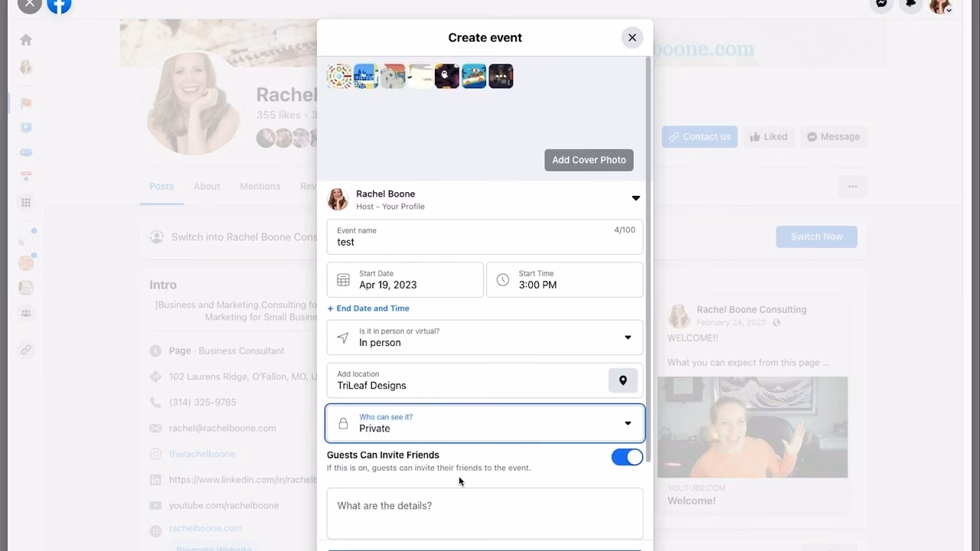Viewport: 980px width, 551px height.
Task: Open the menu grid icon in the sidebar
Action: 26,203
